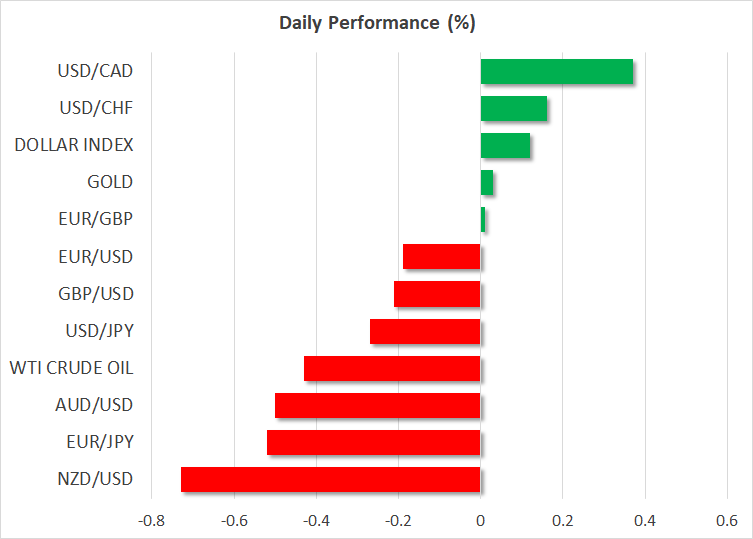The image size is (753, 539).
Task: Select the red USD/JPY bar
Action: pos(425,331)
